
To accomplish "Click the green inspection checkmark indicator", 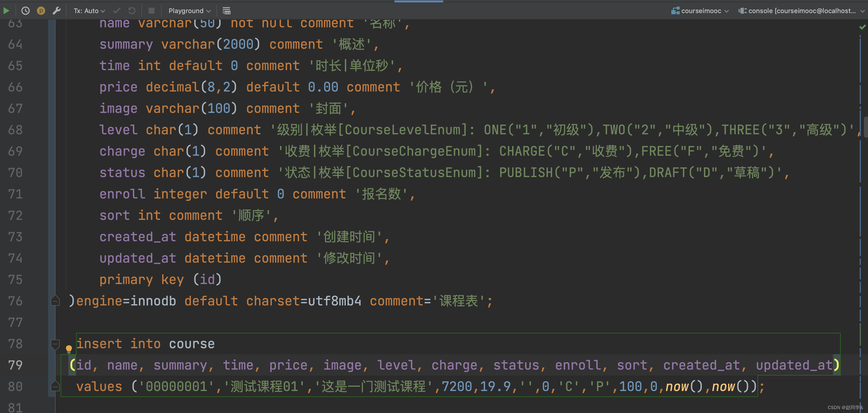I will point(862,27).
